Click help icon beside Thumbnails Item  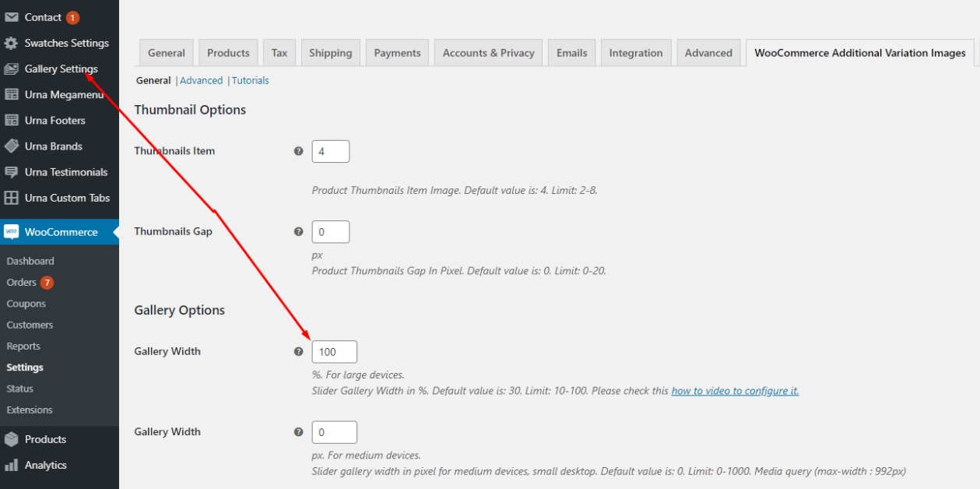pyautogui.click(x=298, y=151)
